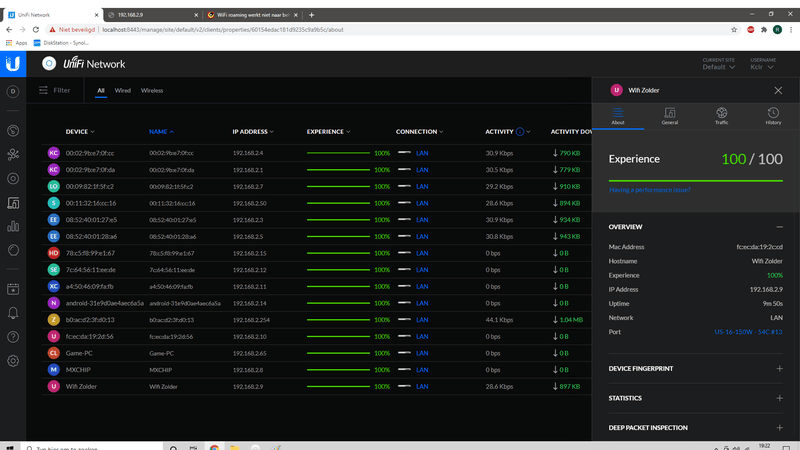Click the KC avatar for 00:02:9b:e7:0f:cc
The height and width of the screenshot is (450, 800).
[54, 153]
